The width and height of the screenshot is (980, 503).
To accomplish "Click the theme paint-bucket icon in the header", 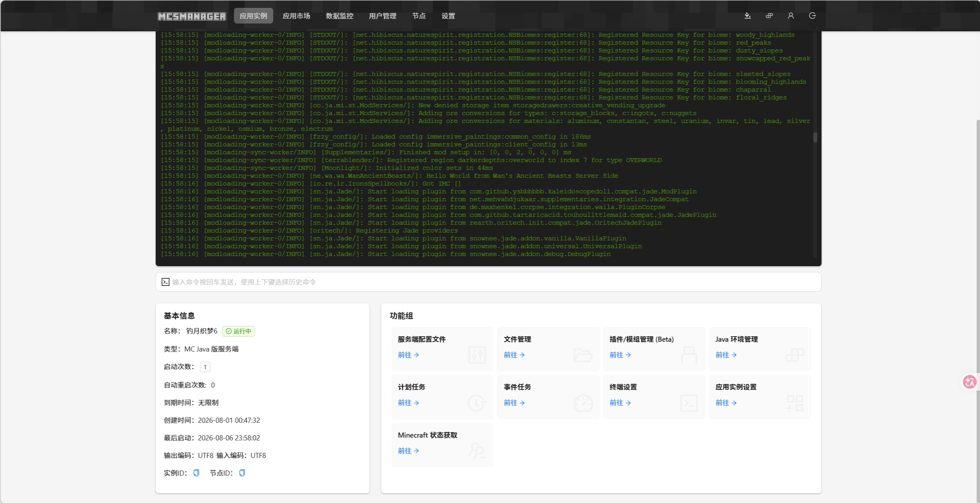I will [x=747, y=16].
